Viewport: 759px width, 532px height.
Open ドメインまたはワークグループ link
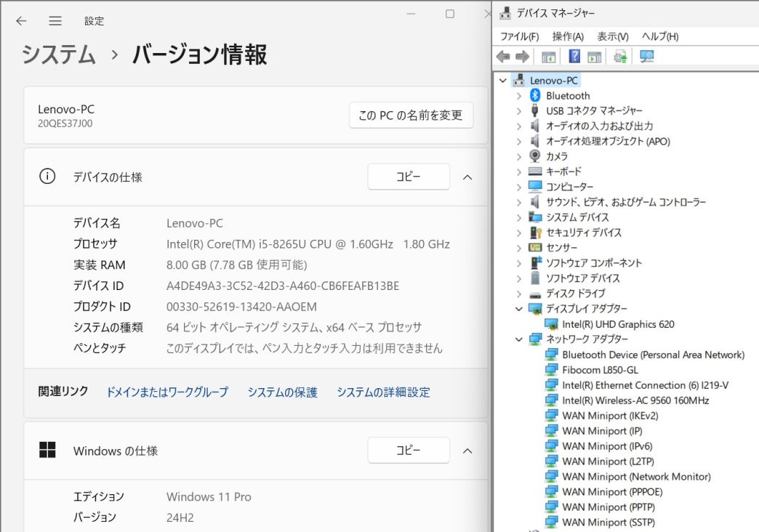(167, 392)
